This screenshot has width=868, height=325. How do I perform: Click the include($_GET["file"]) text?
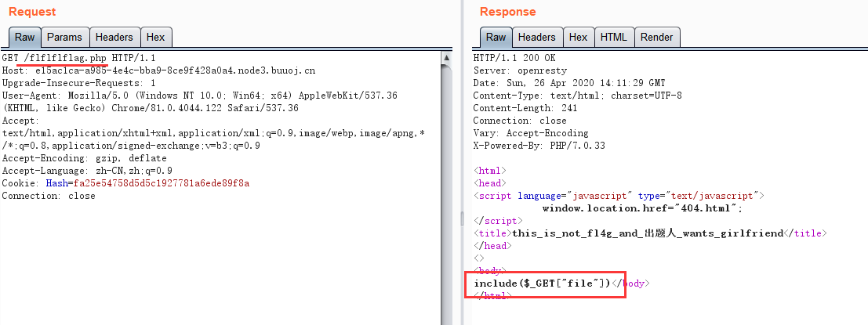[x=541, y=283]
